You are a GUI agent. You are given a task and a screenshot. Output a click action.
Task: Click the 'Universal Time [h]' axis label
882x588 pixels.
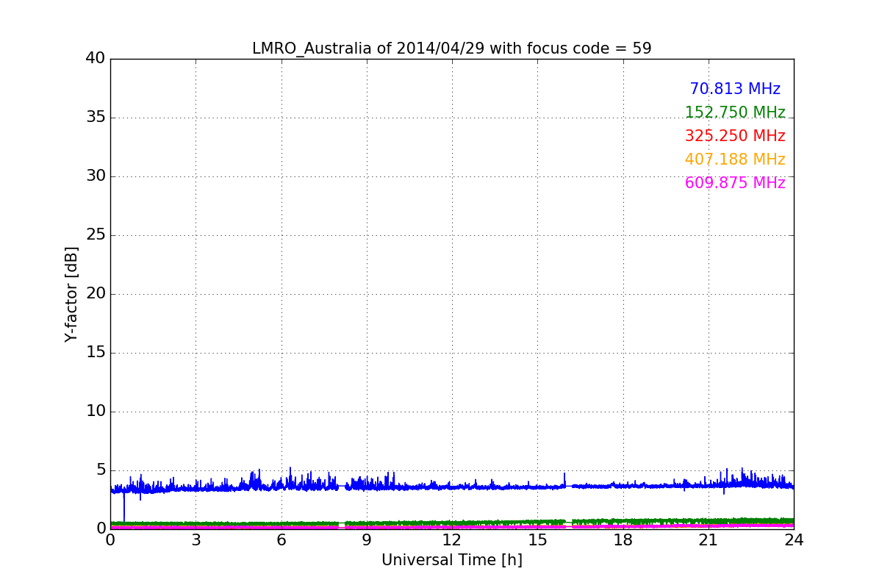(452, 560)
